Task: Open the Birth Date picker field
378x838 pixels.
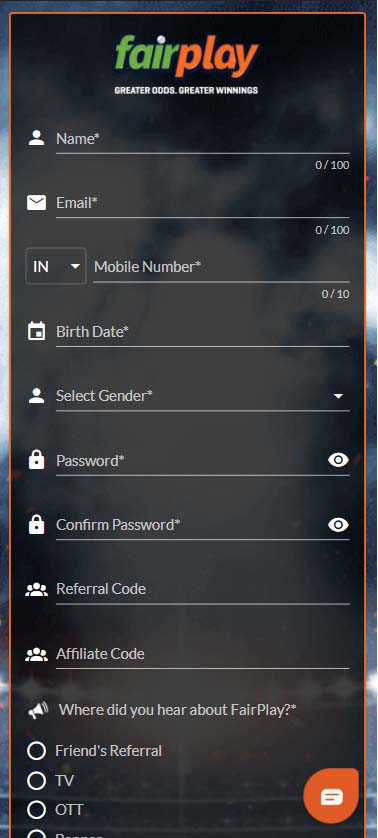Action: point(203,332)
